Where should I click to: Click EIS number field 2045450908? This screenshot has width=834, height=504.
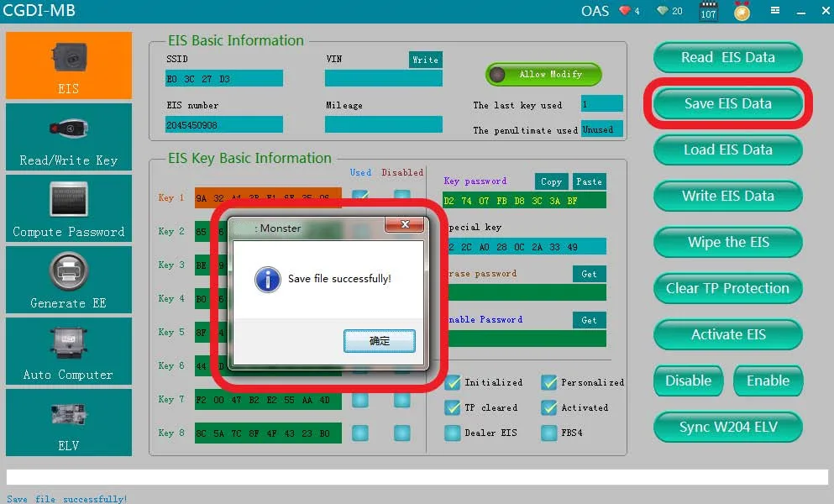224,124
